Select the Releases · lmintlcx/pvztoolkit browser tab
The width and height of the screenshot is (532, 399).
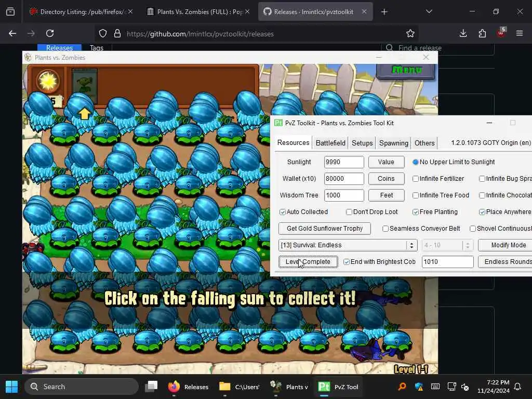[x=315, y=12]
